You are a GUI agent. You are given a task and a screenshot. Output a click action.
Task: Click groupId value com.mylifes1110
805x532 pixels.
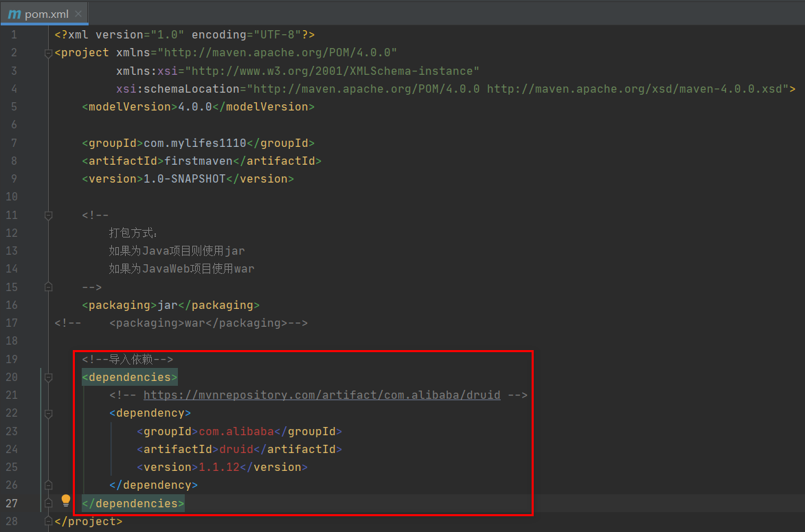pos(195,143)
